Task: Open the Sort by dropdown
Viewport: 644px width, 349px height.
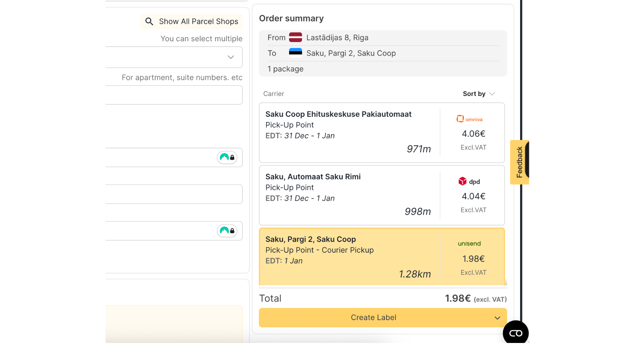Action: click(478, 94)
